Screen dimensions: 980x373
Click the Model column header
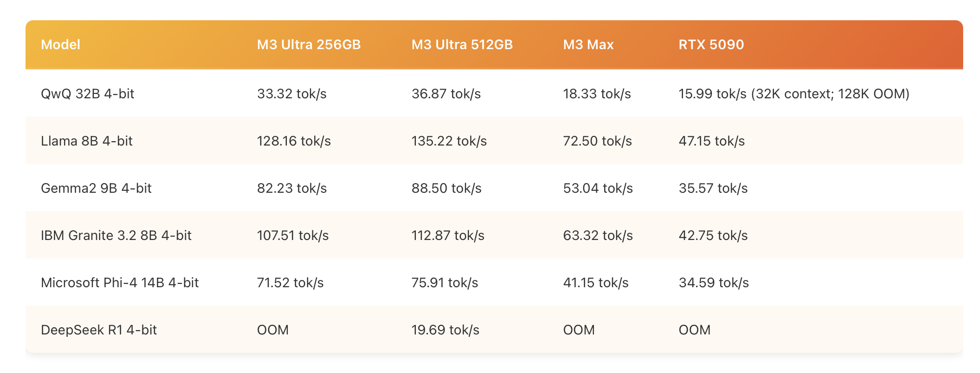pos(61,45)
